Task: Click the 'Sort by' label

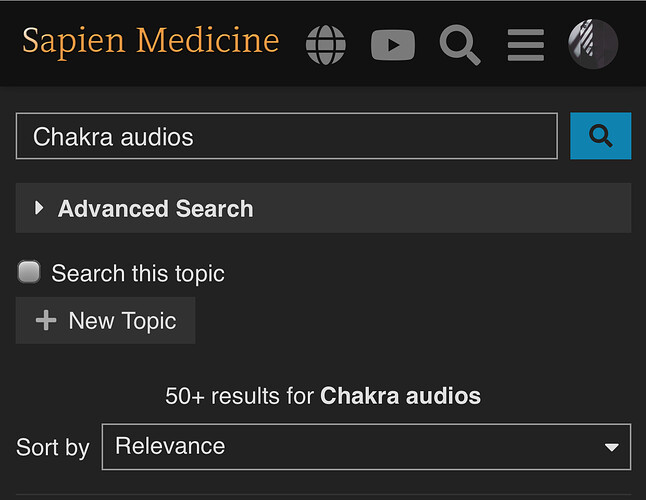Action: tap(53, 448)
